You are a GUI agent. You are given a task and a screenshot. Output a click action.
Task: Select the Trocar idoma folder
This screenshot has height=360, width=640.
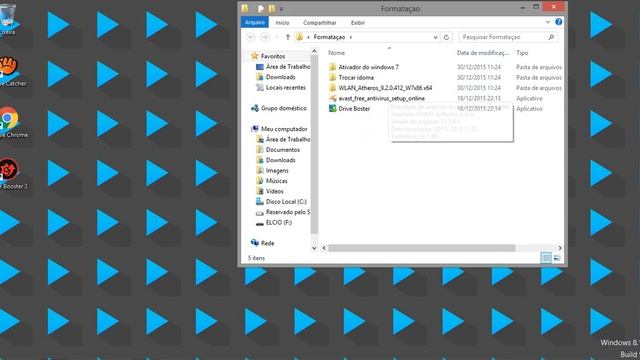click(x=356, y=78)
